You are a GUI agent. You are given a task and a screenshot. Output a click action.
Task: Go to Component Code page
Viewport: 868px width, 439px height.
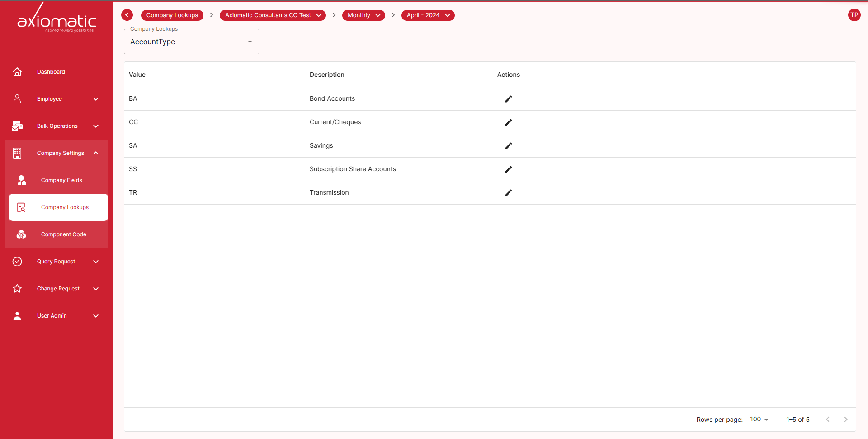click(x=63, y=234)
